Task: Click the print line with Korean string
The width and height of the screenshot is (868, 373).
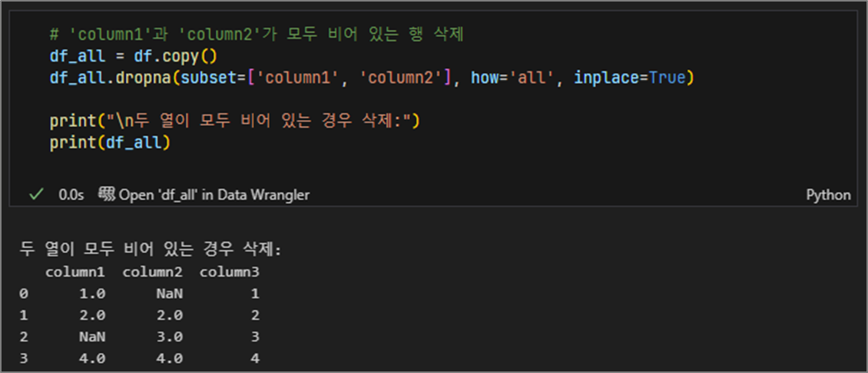Action: 235,121
